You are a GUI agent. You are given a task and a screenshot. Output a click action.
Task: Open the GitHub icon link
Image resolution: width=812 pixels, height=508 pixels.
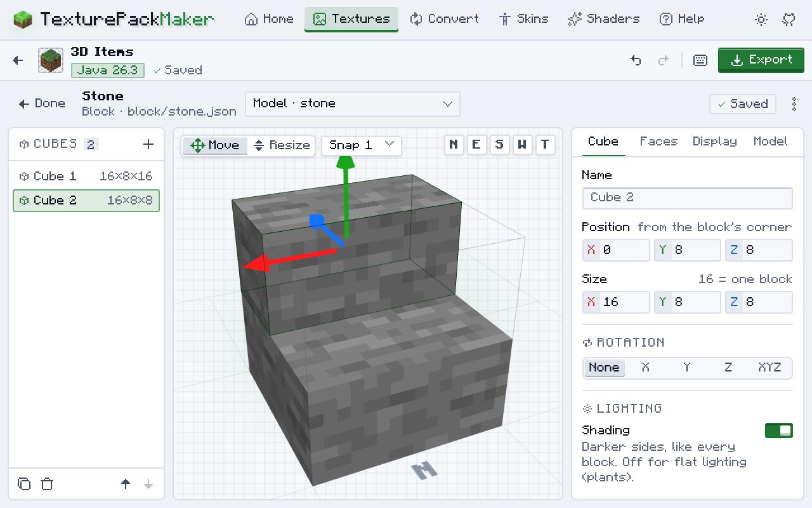click(789, 19)
